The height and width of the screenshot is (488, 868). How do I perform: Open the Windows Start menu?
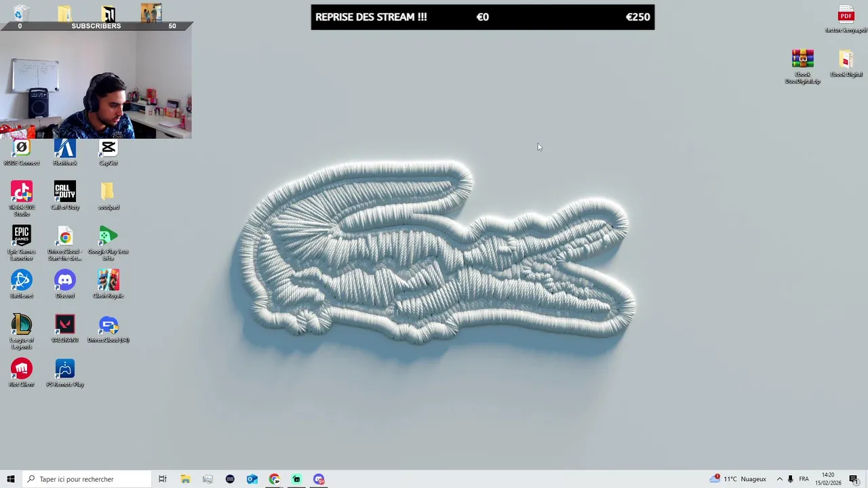coord(11,479)
